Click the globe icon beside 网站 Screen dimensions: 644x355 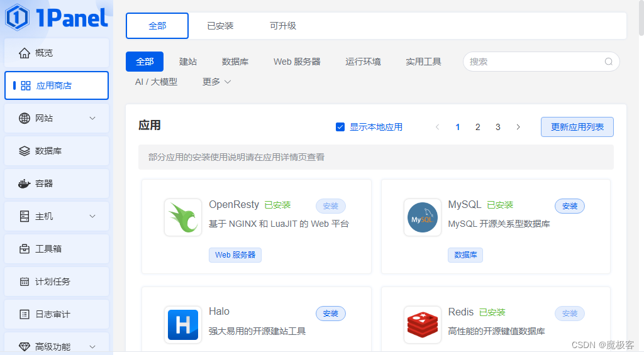(25, 118)
